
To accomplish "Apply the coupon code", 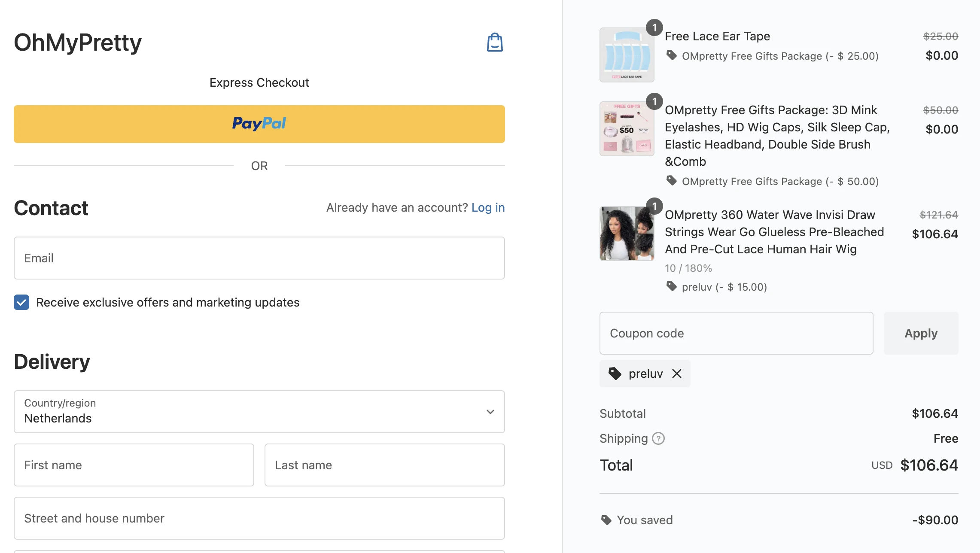I will coord(921,333).
